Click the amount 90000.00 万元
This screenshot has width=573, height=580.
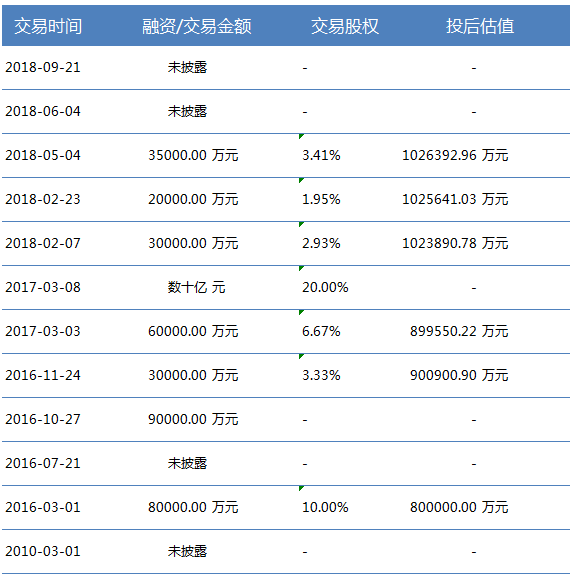click(193, 419)
